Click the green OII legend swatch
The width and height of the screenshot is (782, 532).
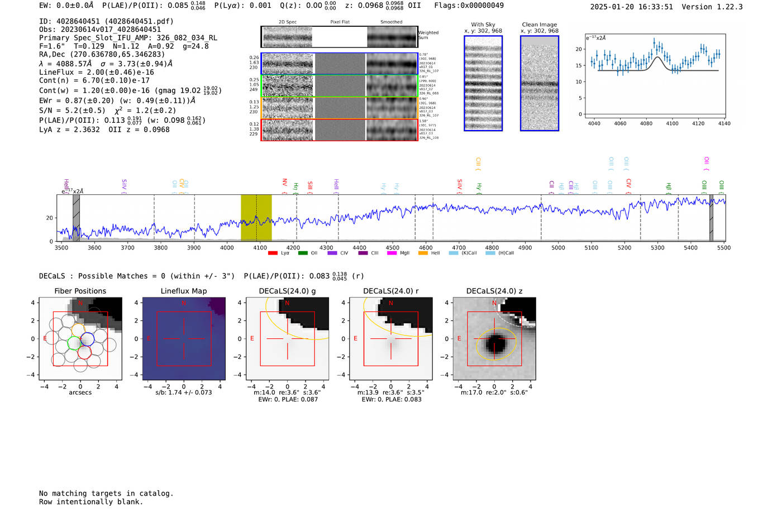[303, 253]
